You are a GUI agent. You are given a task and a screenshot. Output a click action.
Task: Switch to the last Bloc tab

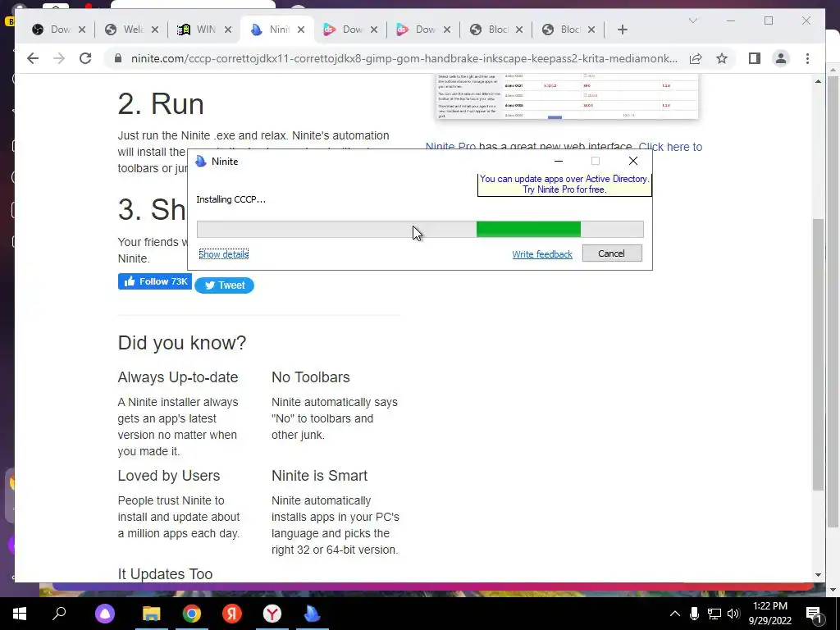point(569,30)
